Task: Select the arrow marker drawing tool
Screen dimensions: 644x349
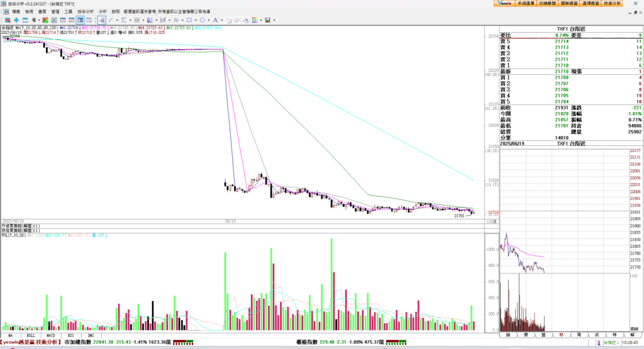Action: [x=176, y=20]
